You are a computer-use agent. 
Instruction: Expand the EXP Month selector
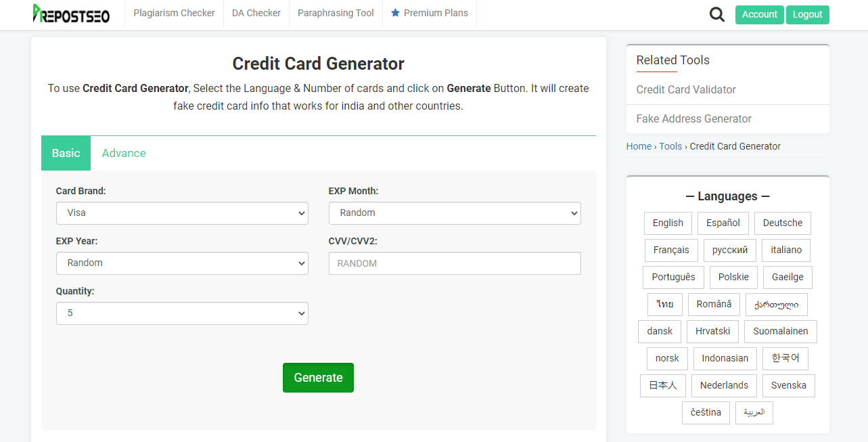[454, 213]
